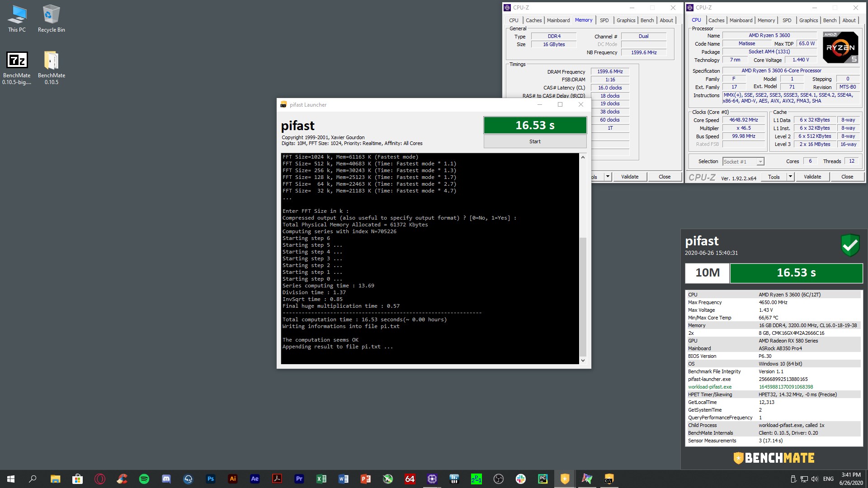Open OBS Studio from taskbar
868x488 pixels.
pyautogui.click(x=498, y=479)
